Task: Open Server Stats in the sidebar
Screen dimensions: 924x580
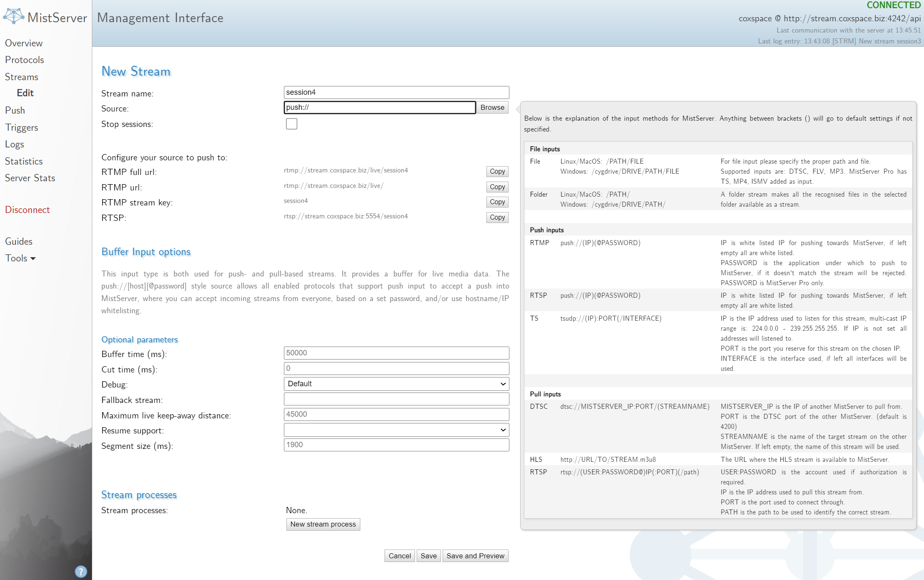Action: [30, 178]
